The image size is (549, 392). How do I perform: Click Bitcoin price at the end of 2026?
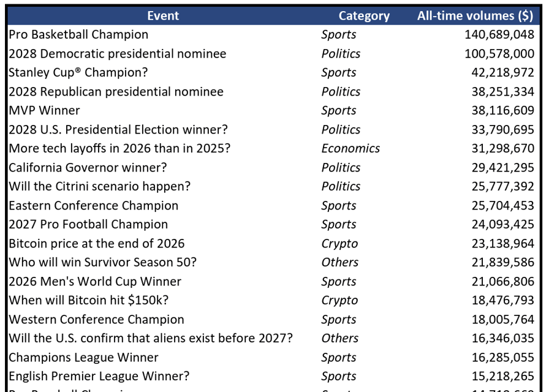97,244
